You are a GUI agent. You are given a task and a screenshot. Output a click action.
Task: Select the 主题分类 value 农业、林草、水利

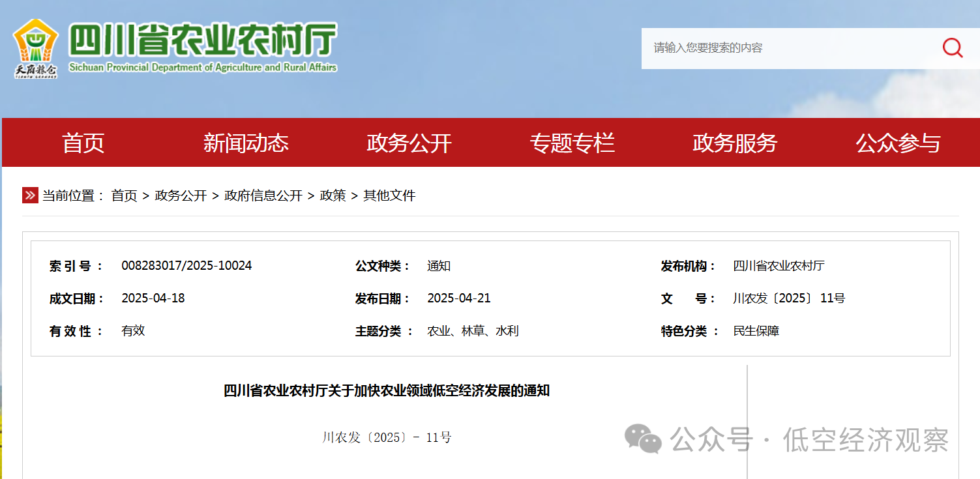[473, 331]
